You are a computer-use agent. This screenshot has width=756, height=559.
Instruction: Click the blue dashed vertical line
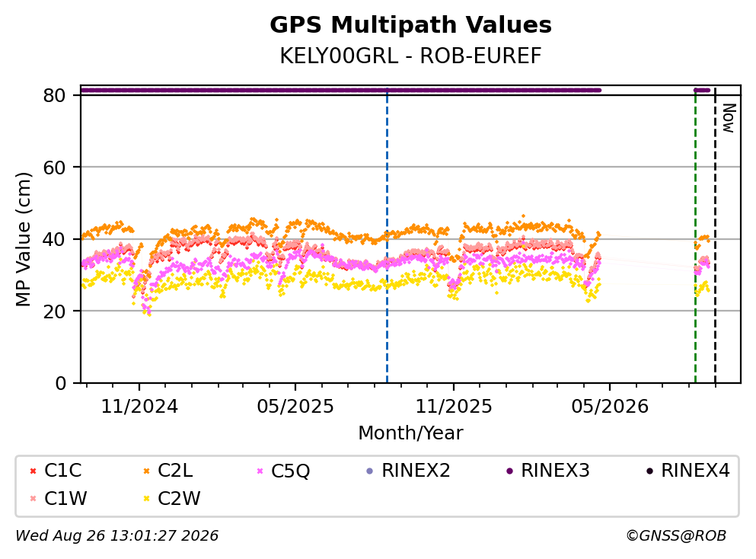tap(388, 236)
